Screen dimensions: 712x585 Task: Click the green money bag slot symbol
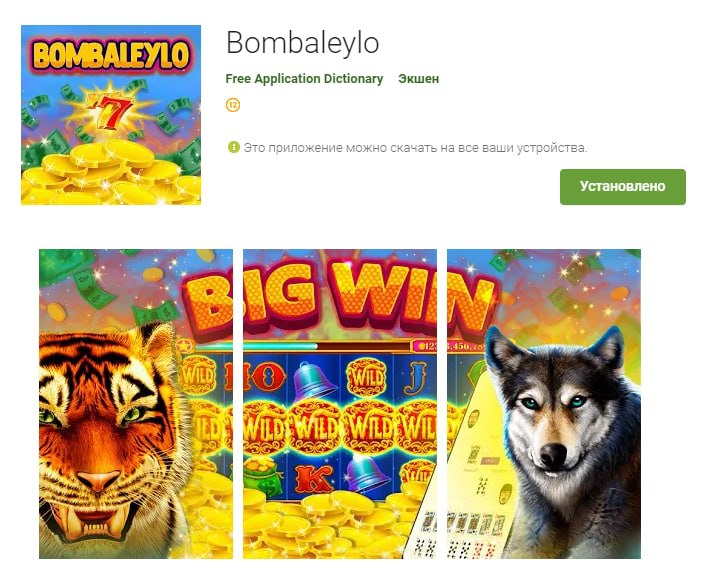(262, 476)
